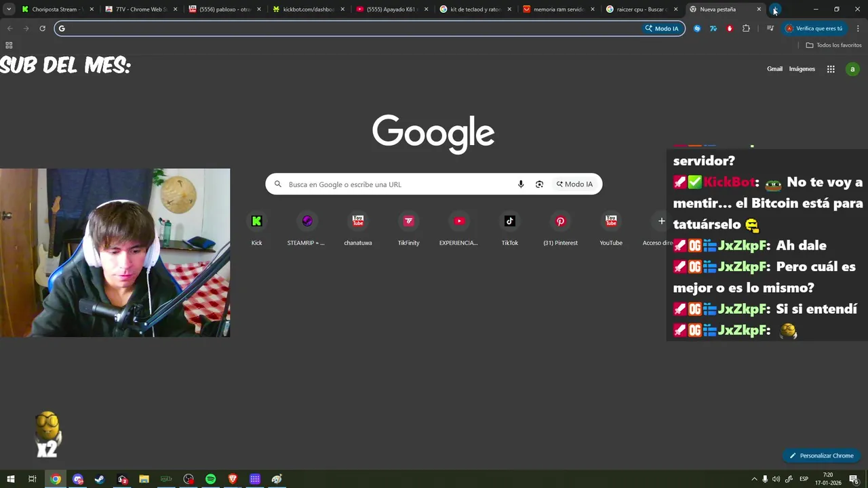Open the EXPERIENCIA shortcut tile
This screenshot has width=868, height=488.
(x=459, y=228)
